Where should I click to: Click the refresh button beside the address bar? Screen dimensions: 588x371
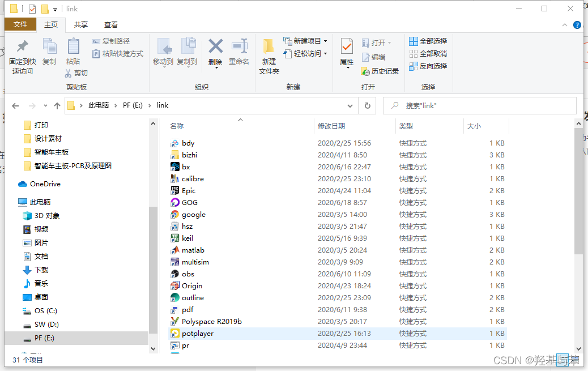click(x=369, y=105)
